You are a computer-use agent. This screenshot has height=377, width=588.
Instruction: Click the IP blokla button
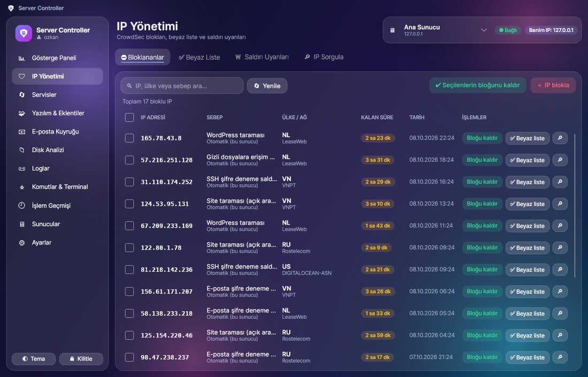point(553,85)
